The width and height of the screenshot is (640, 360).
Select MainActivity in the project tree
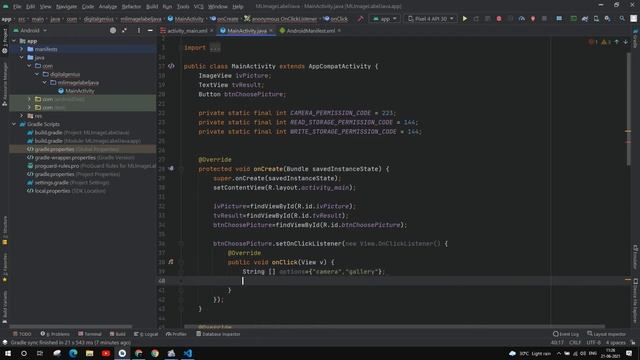[80, 91]
